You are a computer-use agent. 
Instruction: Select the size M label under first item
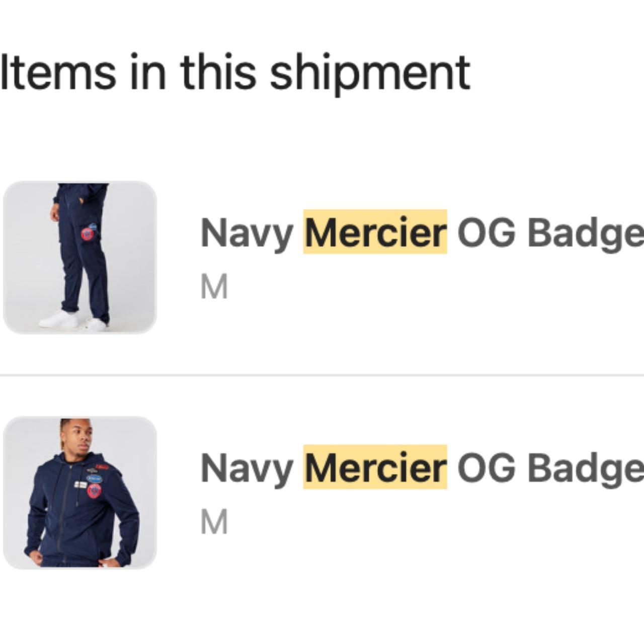[x=215, y=285]
